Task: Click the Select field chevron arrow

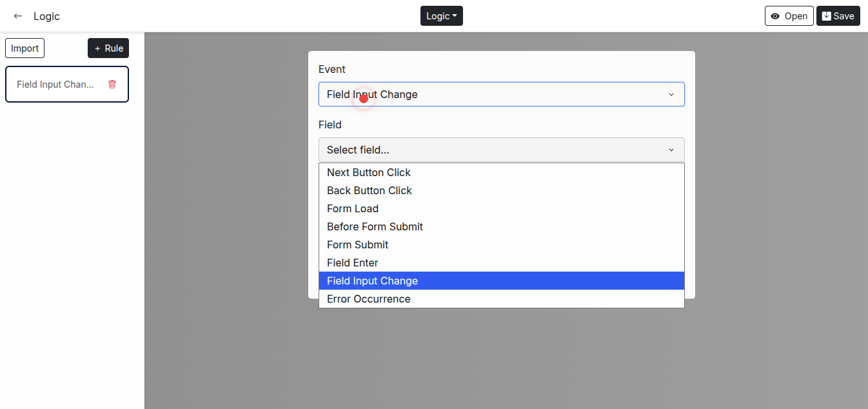Action: [x=671, y=150]
